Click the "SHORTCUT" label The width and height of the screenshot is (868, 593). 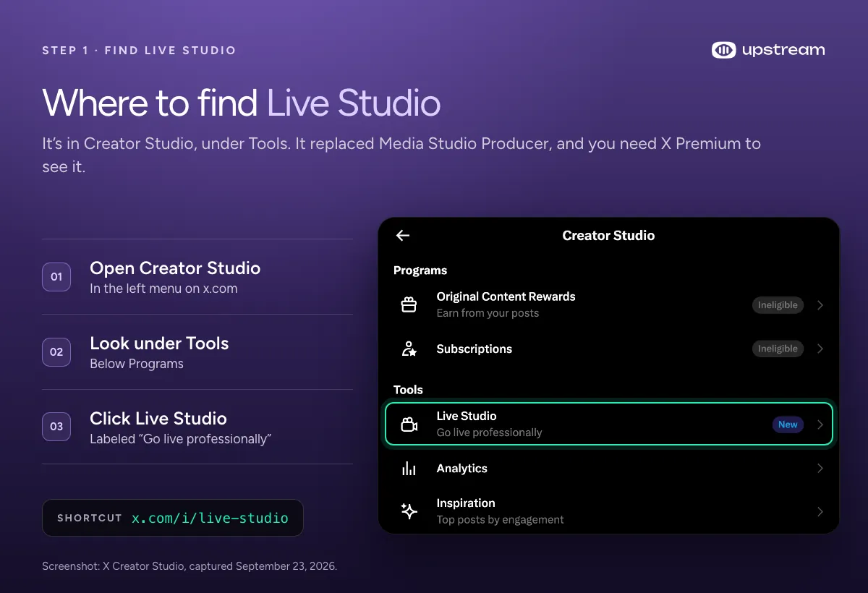(x=90, y=518)
